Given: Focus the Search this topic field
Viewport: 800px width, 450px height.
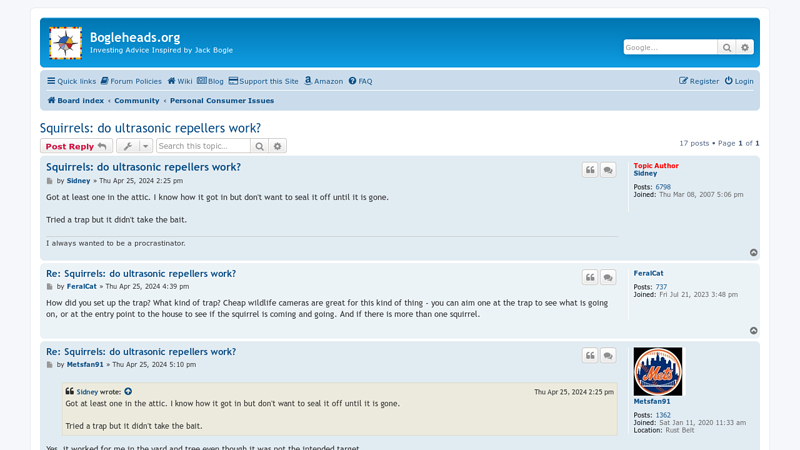Looking at the screenshot, I should [203, 146].
